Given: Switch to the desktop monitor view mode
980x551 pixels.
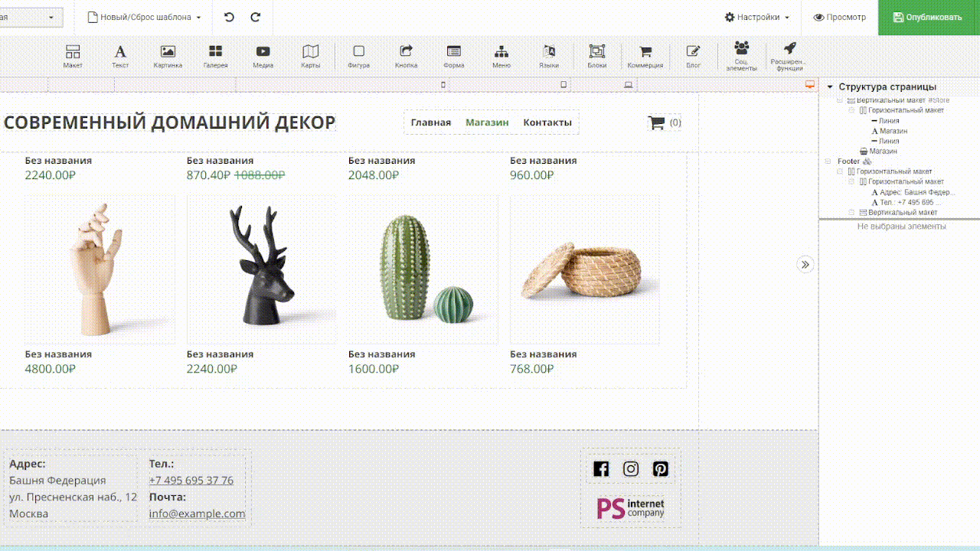Looking at the screenshot, I should click(x=810, y=85).
